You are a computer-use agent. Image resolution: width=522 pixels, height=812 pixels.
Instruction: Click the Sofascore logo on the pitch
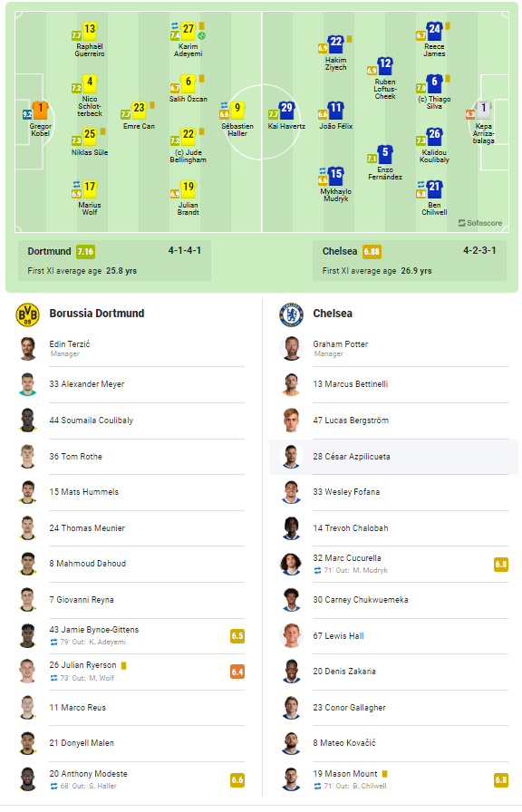click(480, 223)
